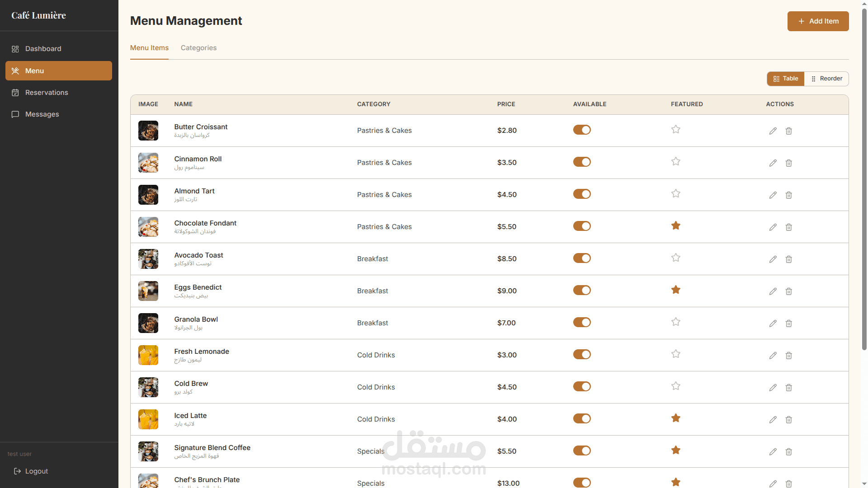Disable availability for Avocado Toast

click(x=582, y=258)
